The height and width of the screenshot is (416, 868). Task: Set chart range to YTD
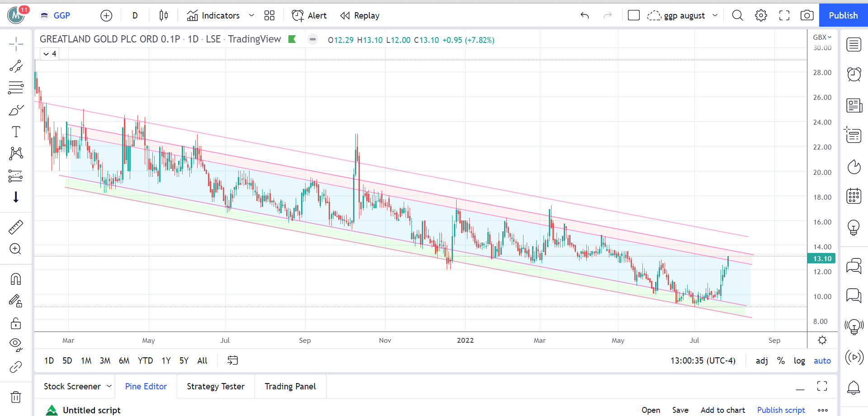pyautogui.click(x=145, y=360)
